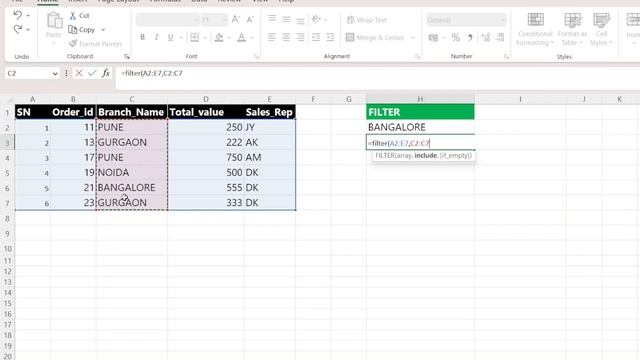
Task: Open the font name combo box
Action: click(167, 20)
